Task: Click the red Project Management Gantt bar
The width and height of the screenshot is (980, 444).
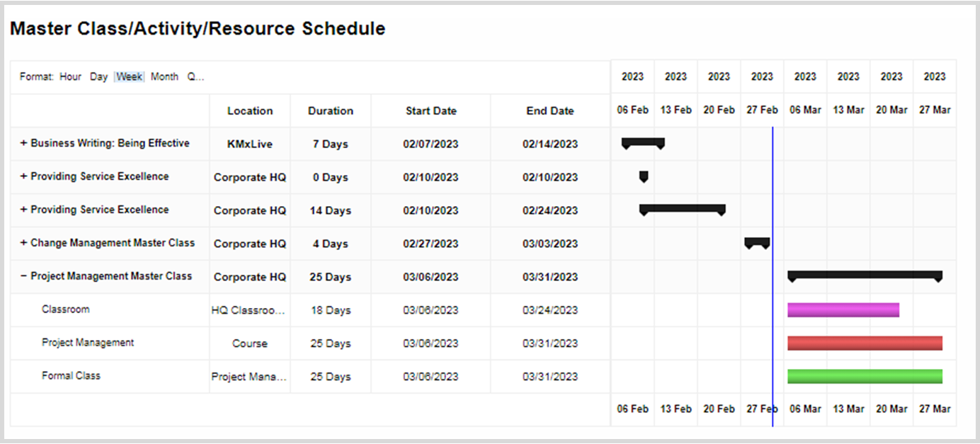Action: click(865, 343)
